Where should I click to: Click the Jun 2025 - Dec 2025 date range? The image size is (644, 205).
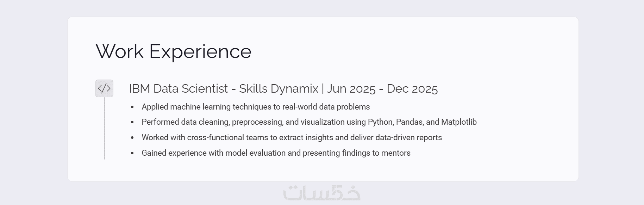click(x=382, y=89)
